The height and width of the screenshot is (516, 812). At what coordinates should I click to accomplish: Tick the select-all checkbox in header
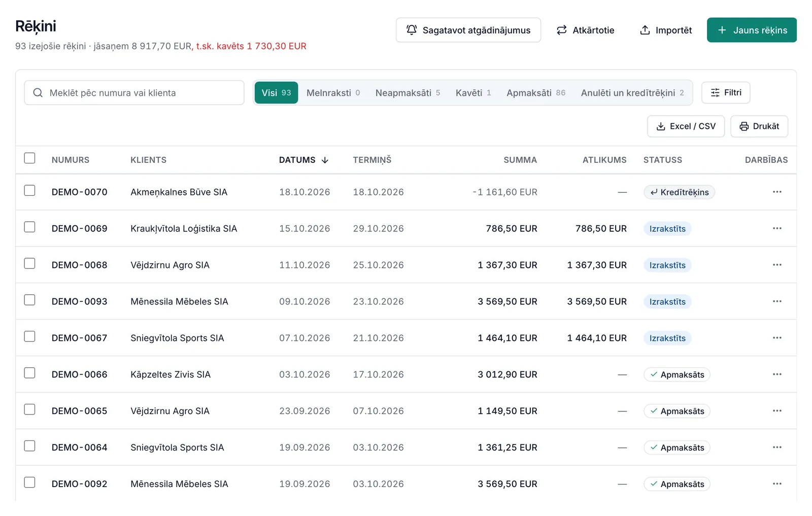[x=30, y=158]
